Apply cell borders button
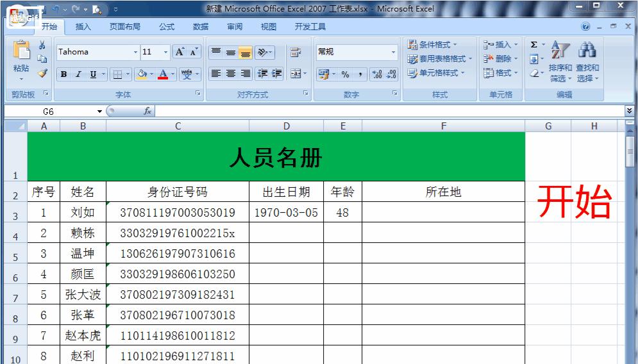This screenshot has height=364, width=638. click(117, 74)
